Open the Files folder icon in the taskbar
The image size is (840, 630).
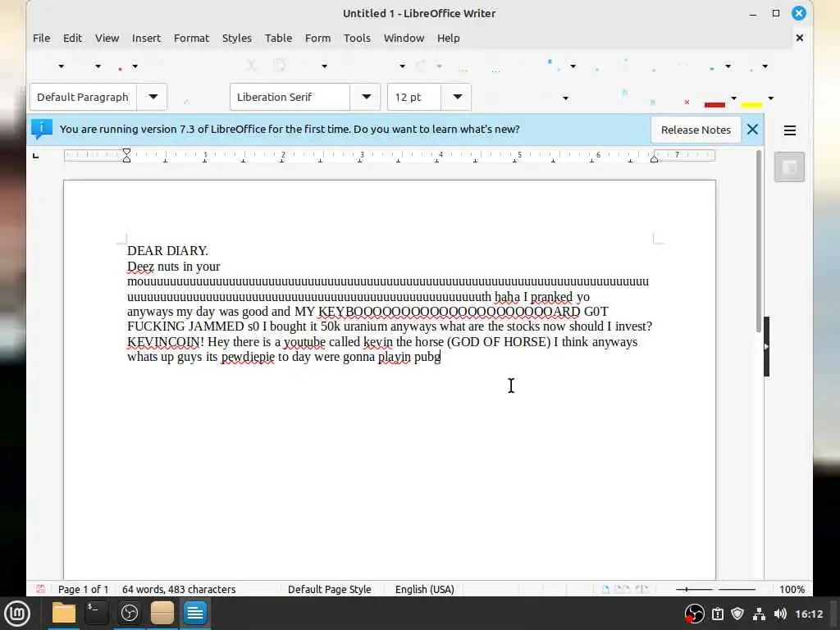pos(64,613)
